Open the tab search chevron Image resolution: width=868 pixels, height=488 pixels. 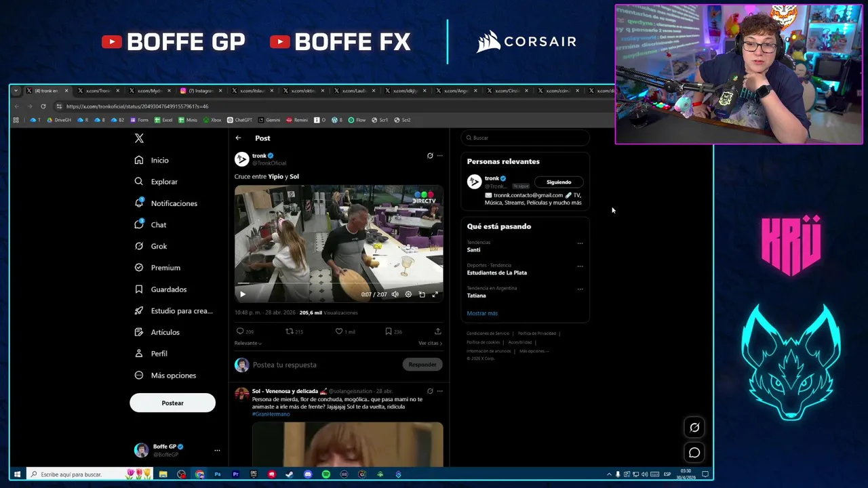point(16,91)
